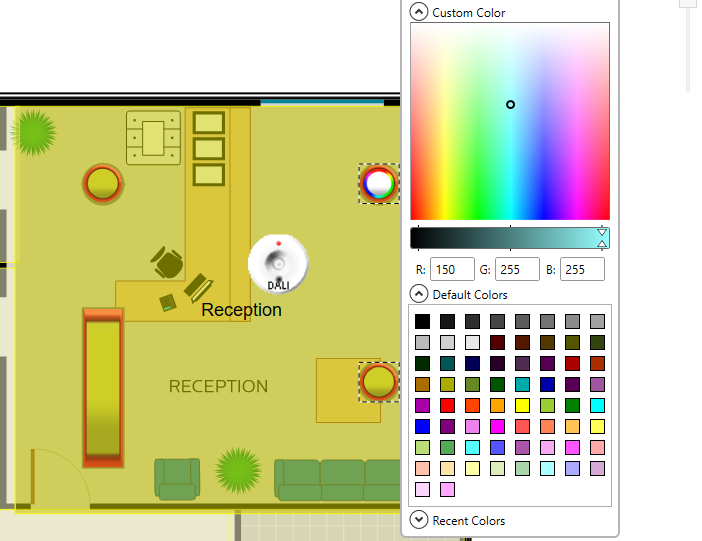Collapse the Default Colors section
The image size is (702, 541).
[x=419, y=294]
